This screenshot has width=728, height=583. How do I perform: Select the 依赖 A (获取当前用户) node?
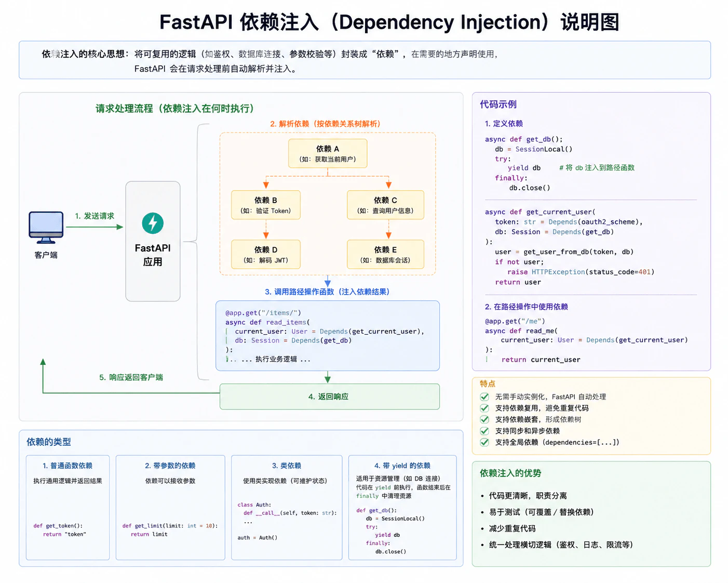(x=328, y=153)
